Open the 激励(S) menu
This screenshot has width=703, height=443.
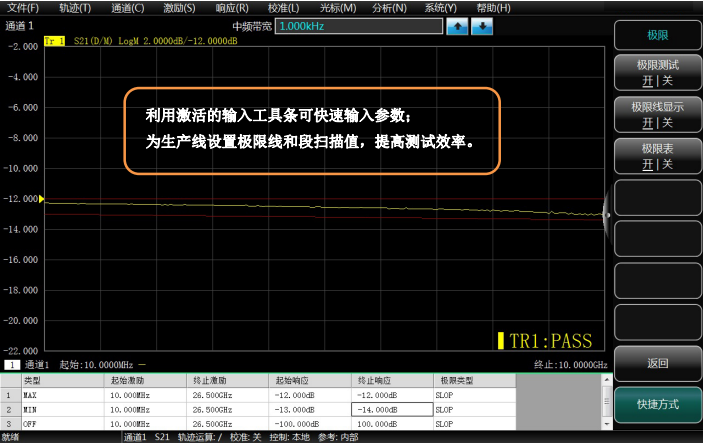(x=179, y=8)
